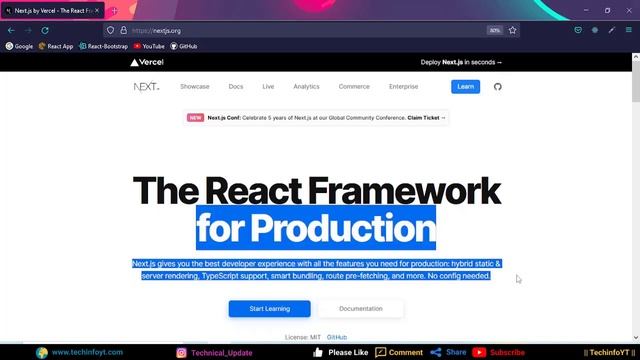The height and width of the screenshot is (360, 640).
Task: Click the Vercel triangle logo
Action: point(147,62)
